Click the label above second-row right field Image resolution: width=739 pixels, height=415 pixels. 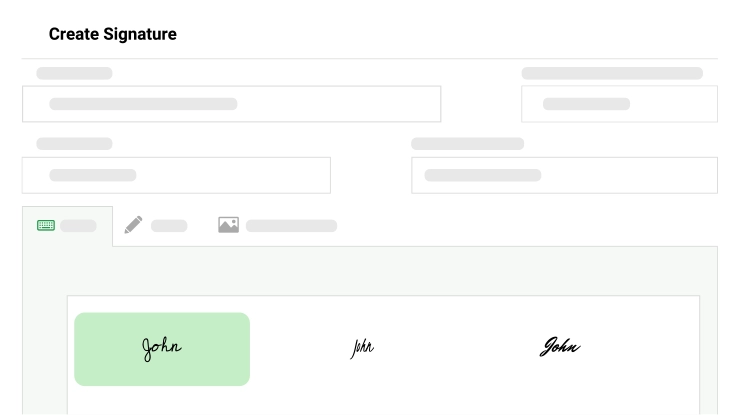(467, 144)
